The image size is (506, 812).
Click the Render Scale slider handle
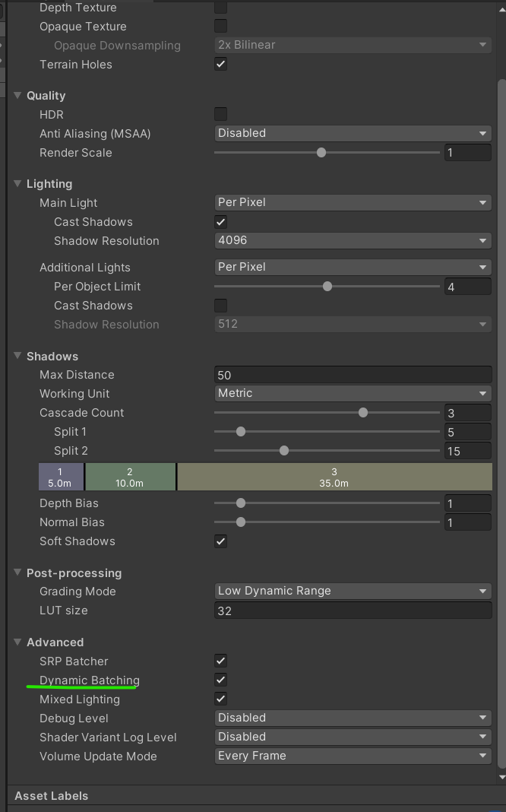321,153
